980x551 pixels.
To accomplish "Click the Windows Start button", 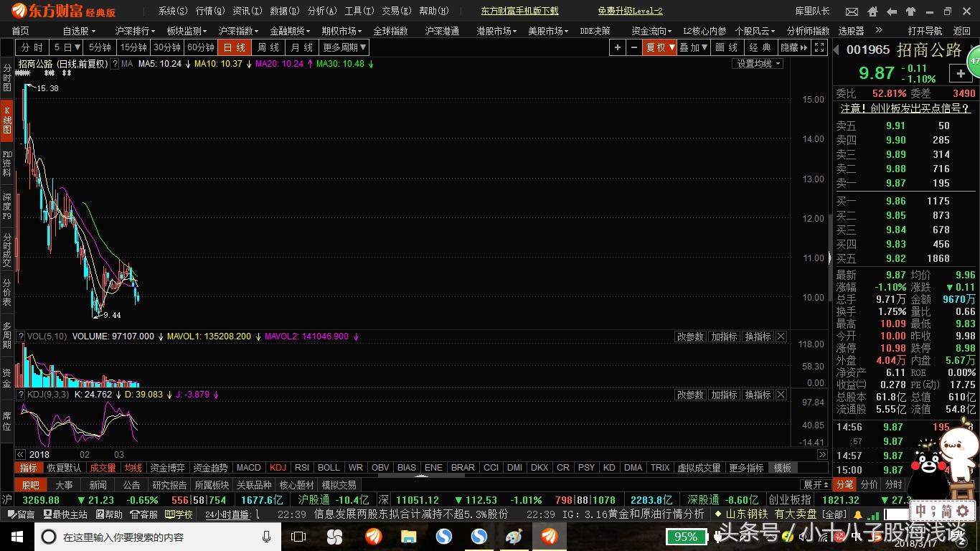I will pyautogui.click(x=17, y=537).
